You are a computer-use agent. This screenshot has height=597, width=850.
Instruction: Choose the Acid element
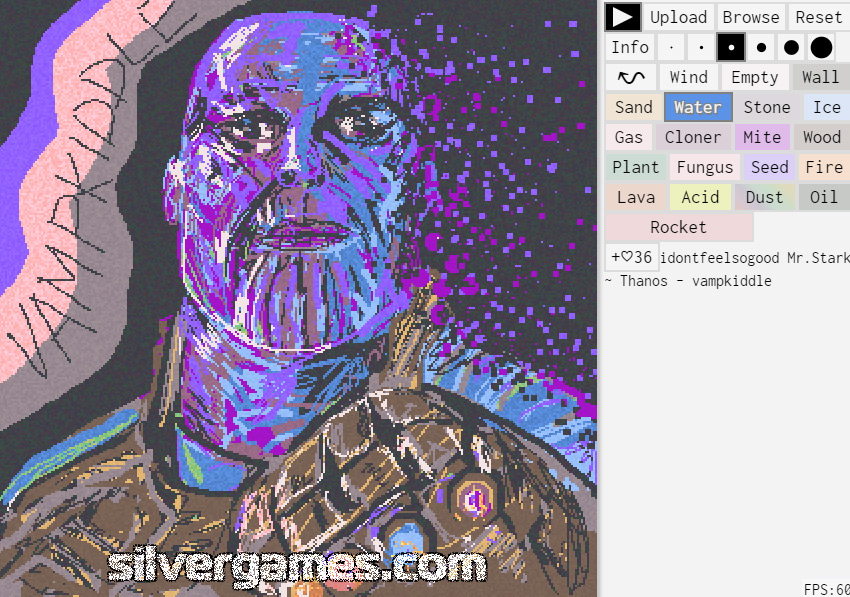tap(699, 197)
